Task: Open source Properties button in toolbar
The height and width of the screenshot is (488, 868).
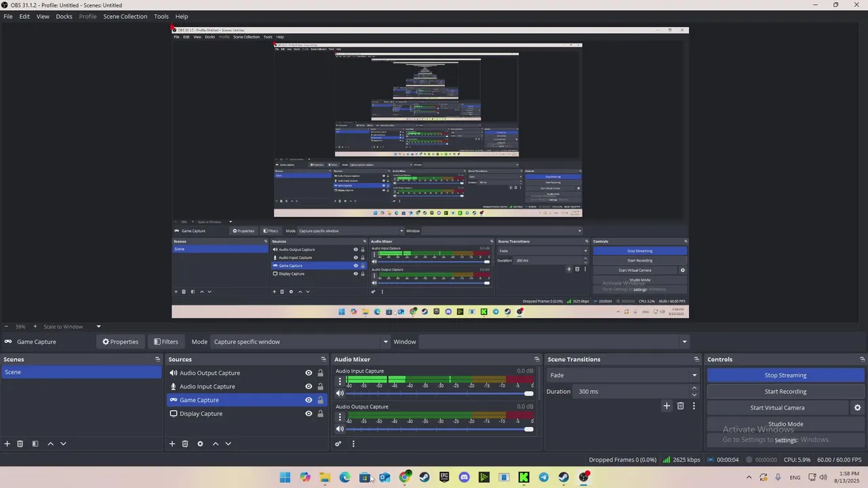Action: click(x=120, y=342)
